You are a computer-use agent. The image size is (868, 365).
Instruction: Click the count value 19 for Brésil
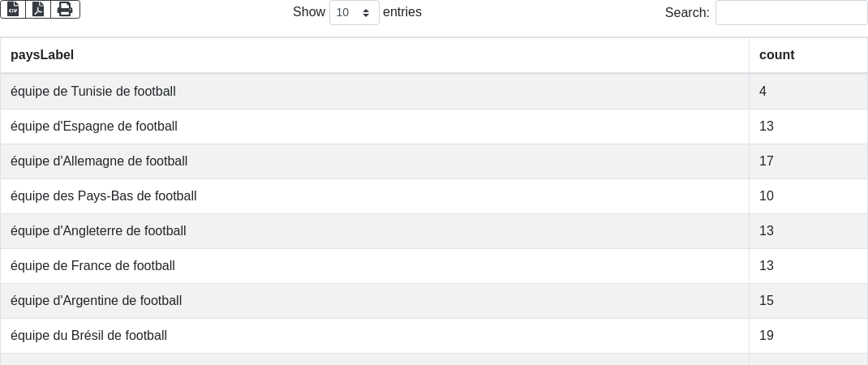(767, 336)
